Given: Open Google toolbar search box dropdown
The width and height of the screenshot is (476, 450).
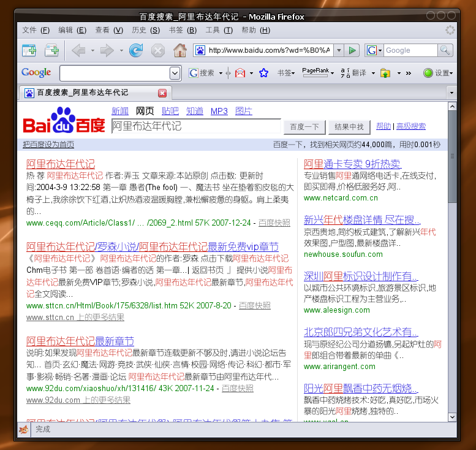Looking at the screenshot, I should [175, 73].
